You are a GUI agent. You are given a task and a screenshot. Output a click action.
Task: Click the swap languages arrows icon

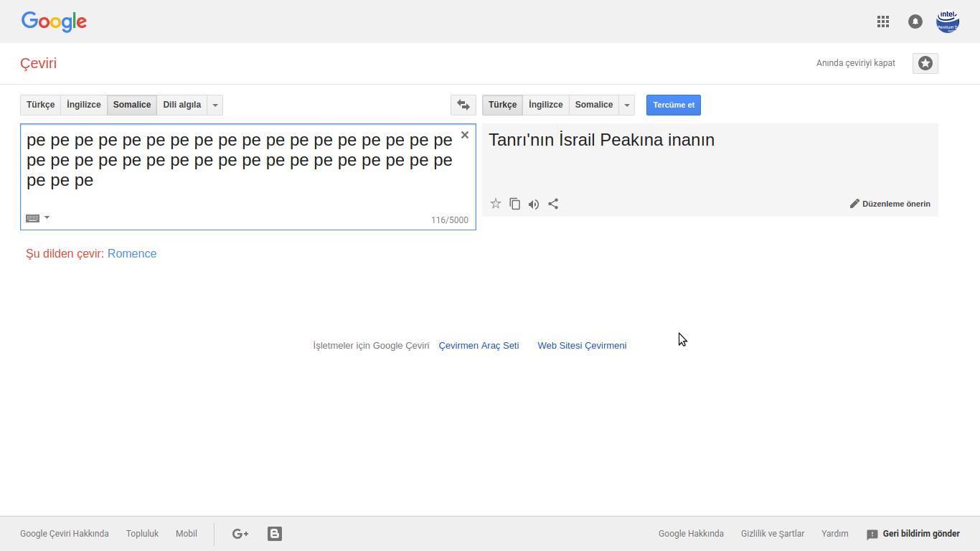click(x=463, y=105)
